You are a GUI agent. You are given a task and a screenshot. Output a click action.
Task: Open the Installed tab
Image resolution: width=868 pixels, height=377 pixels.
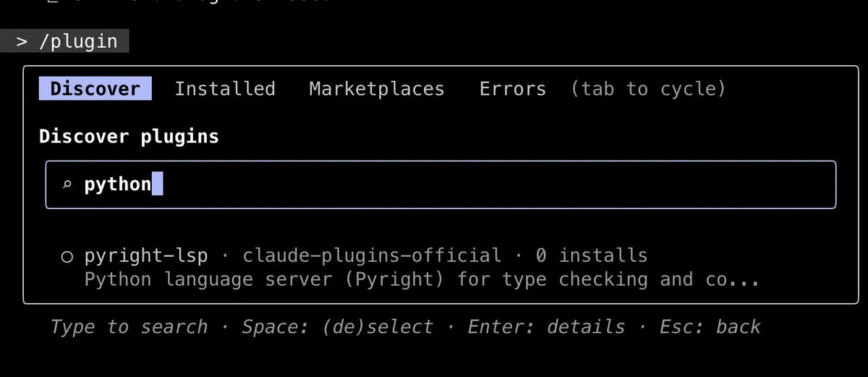click(x=225, y=89)
